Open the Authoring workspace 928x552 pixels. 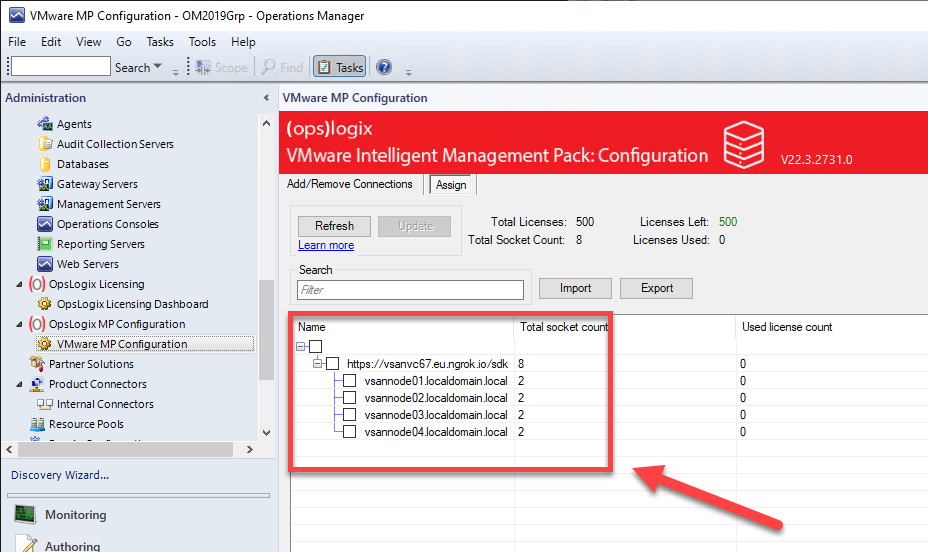coord(72,544)
